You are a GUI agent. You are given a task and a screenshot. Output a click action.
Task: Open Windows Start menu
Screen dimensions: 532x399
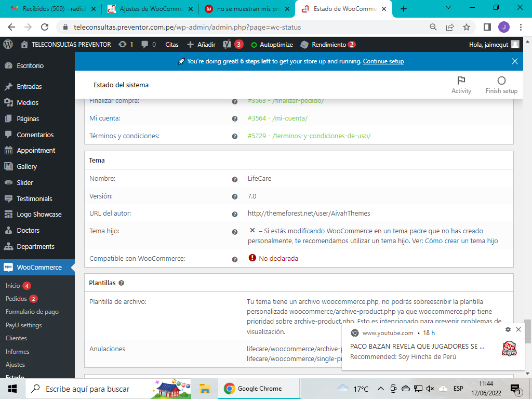[12, 389]
